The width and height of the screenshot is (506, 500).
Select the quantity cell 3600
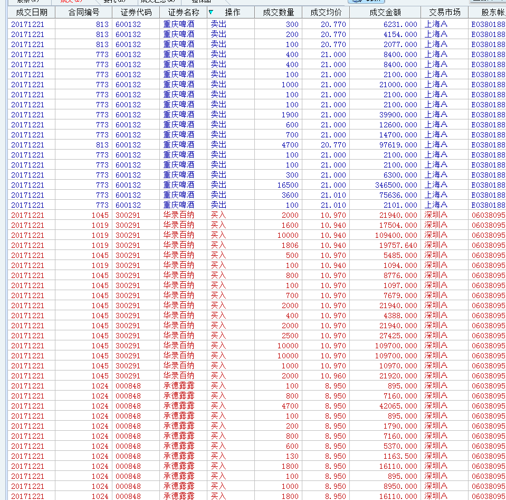point(290,195)
